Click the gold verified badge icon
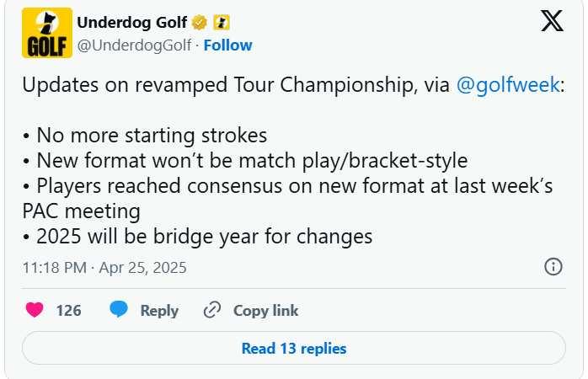The image size is (588, 379). pos(199,23)
